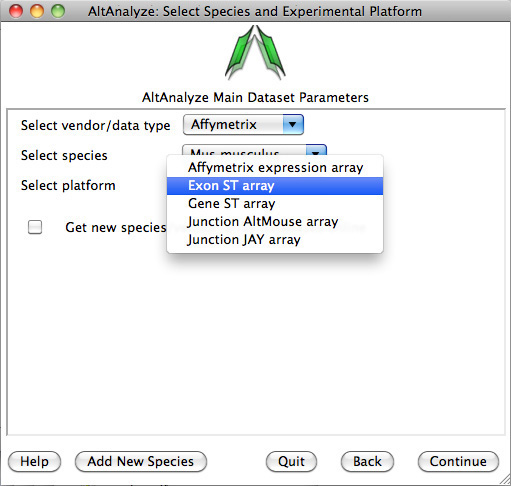Viewport: 511px width, 486px height.
Task: Click the green AltAnalyze logo
Action: [x=255, y=53]
